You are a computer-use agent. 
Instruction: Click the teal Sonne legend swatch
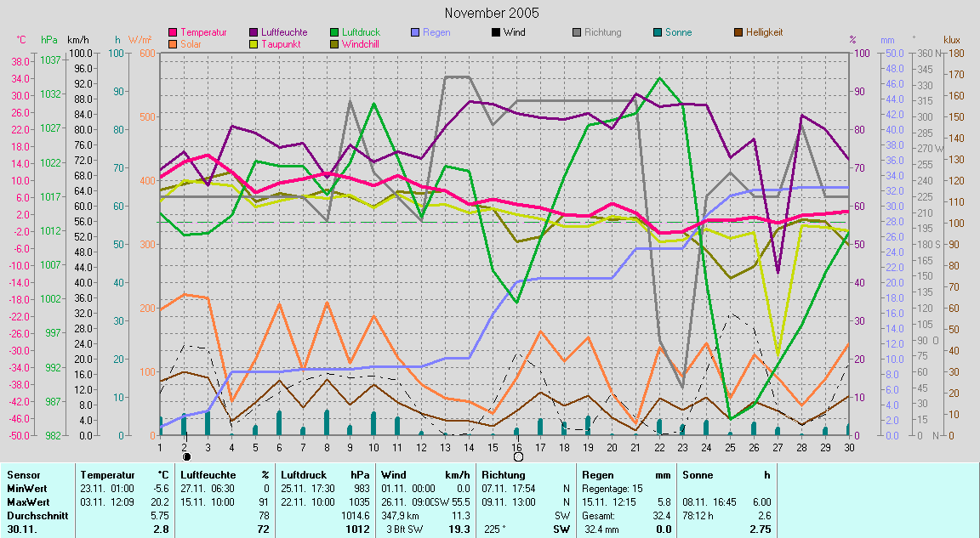click(658, 33)
